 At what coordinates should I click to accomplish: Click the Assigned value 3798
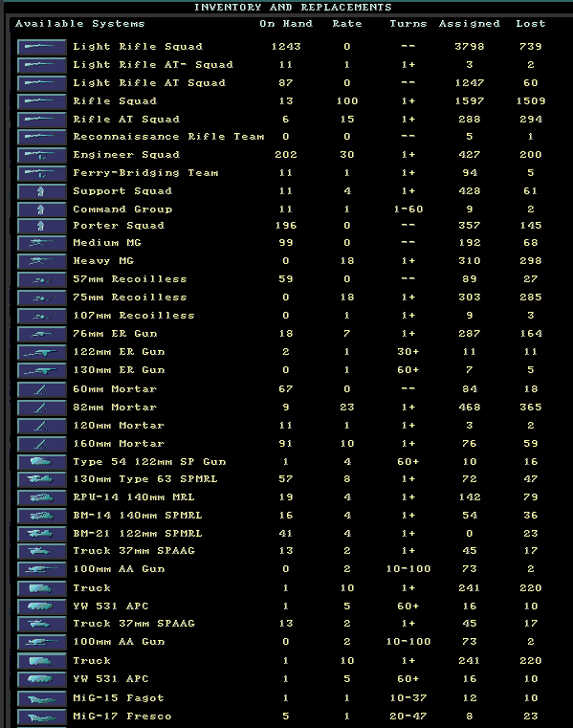point(470,47)
